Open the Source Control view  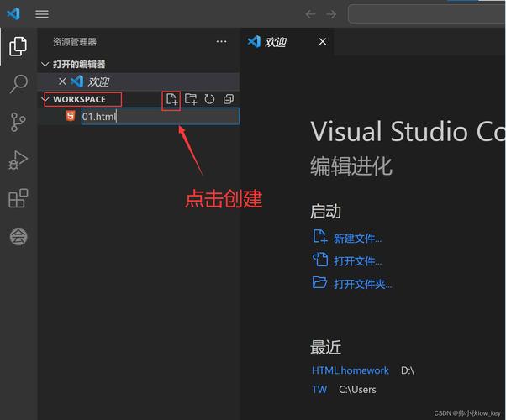pyautogui.click(x=18, y=122)
